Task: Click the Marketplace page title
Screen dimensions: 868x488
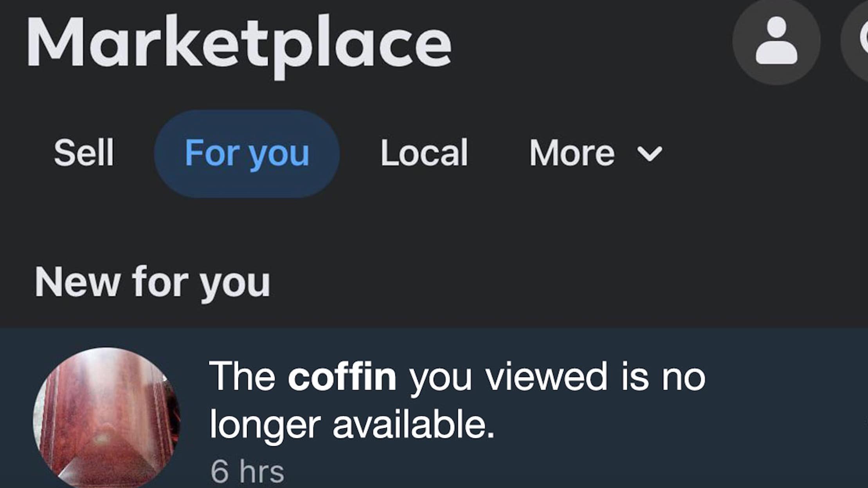Action: pyautogui.click(x=239, y=43)
